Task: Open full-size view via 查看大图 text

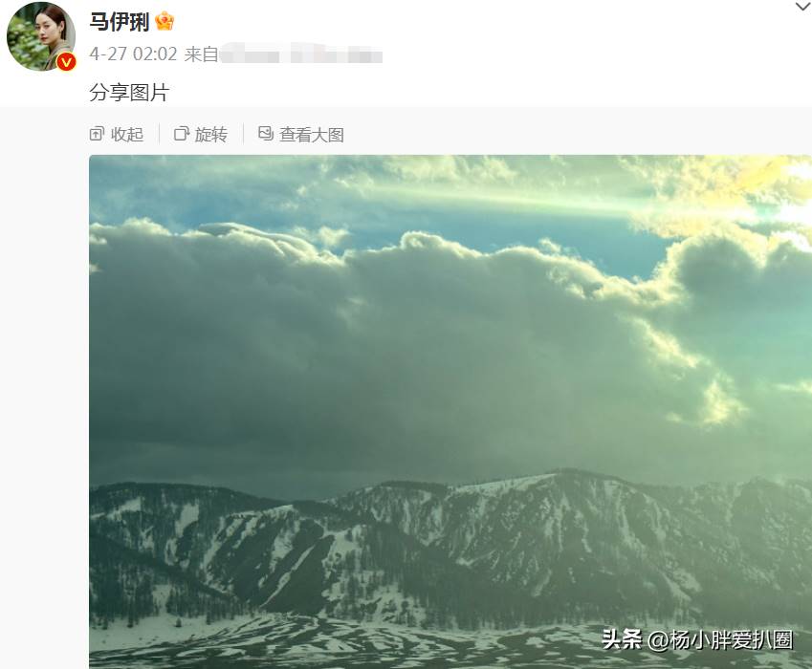Action: (312, 135)
